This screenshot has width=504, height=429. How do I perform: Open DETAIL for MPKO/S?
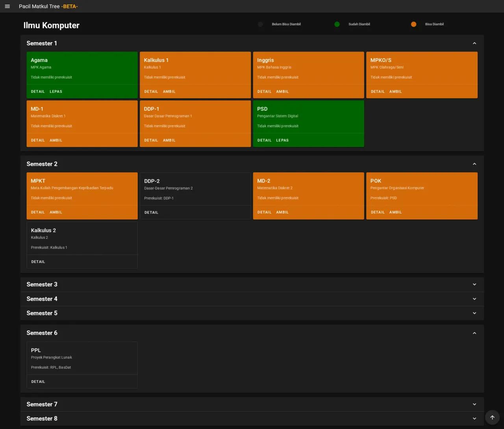(x=378, y=91)
